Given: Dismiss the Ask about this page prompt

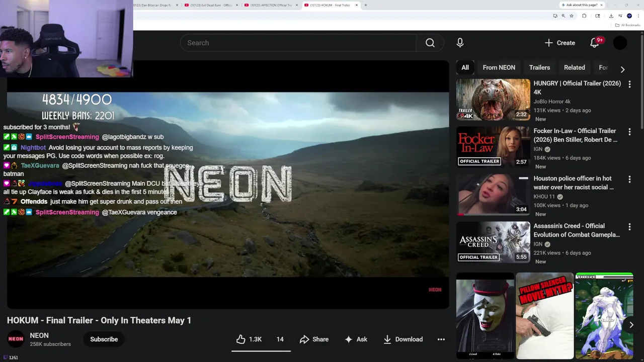Looking at the screenshot, I should [601, 5].
